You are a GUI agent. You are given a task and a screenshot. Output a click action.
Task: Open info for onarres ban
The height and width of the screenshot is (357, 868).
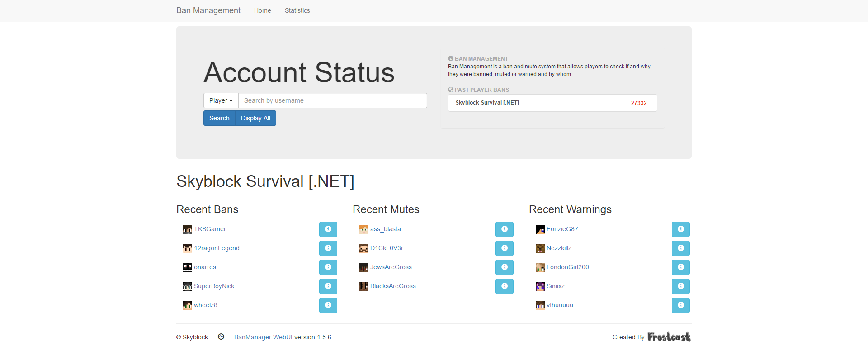pyautogui.click(x=328, y=267)
